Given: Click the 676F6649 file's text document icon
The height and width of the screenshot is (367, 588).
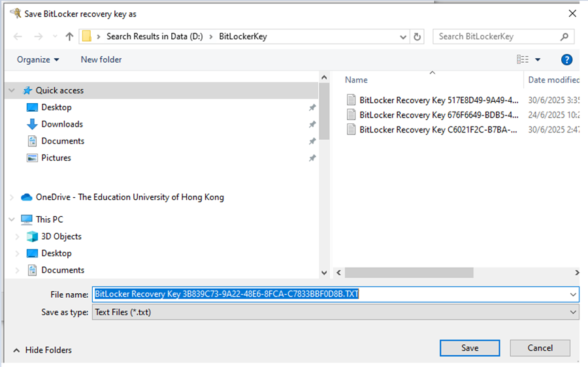Looking at the screenshot, I should pos(351,114).
